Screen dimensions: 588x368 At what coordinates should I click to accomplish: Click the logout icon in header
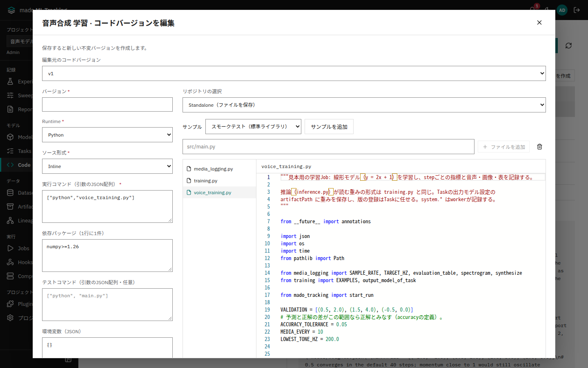point(577,10)
